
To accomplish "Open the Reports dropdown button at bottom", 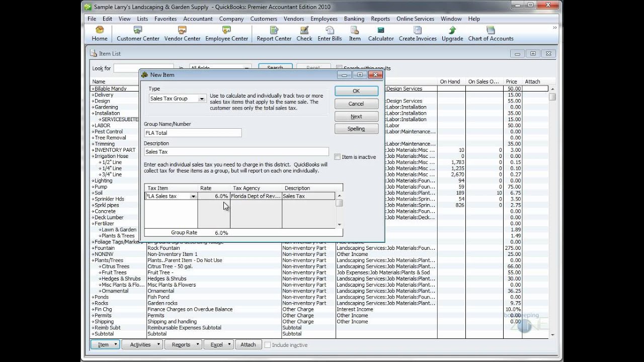I will (183, 344).
